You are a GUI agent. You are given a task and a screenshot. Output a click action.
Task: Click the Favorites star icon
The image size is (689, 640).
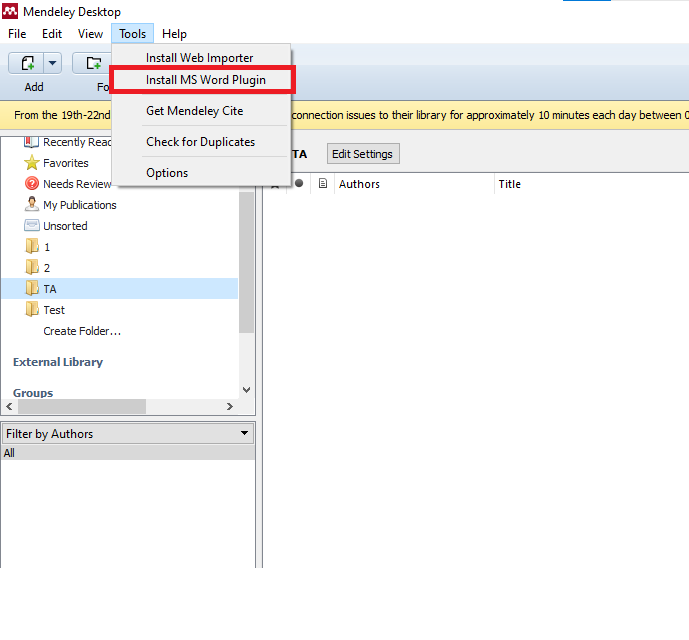tap(32, 163)
